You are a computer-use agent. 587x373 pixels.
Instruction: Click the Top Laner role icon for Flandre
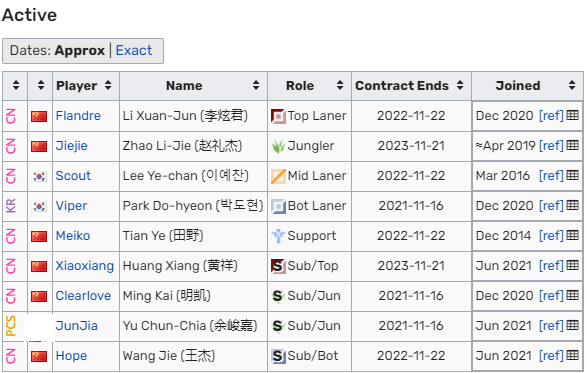tap(278, 116)
